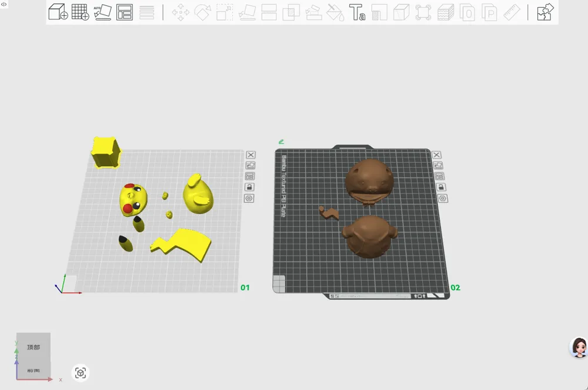Select the Measure ruler tool
This screenshot has height=390, width=588.
point(512,12)
